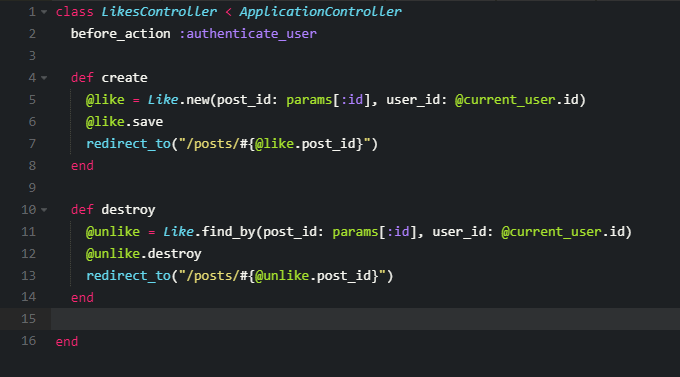Screen dimensions: 680x377
Task: Click 'find_by' on line 11
Action: (x=229, y=232)
